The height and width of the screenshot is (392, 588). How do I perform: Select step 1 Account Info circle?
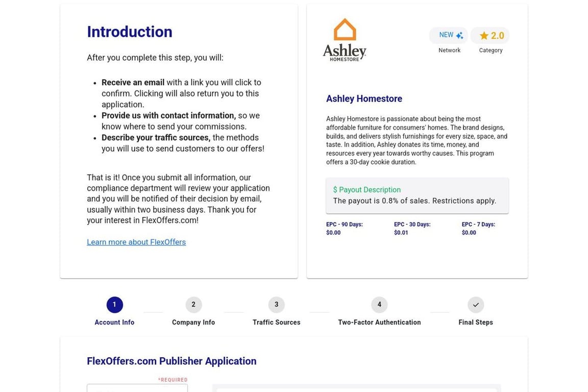click(x=114, y=305)
